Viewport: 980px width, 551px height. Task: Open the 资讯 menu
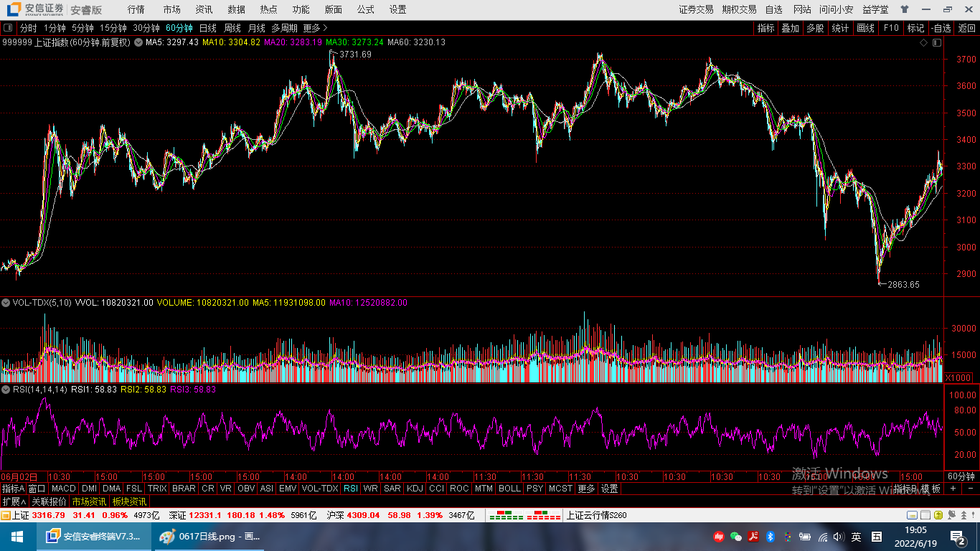pos(204,9)
